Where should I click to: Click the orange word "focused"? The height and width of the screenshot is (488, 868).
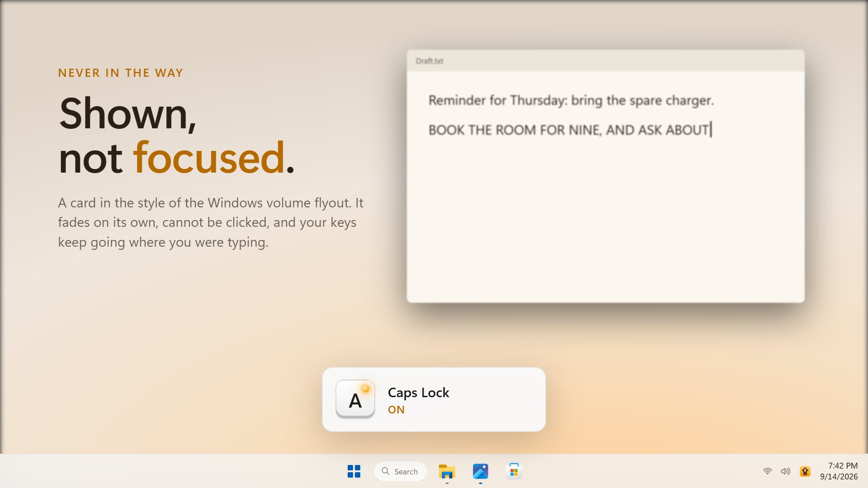click(209, 158)
